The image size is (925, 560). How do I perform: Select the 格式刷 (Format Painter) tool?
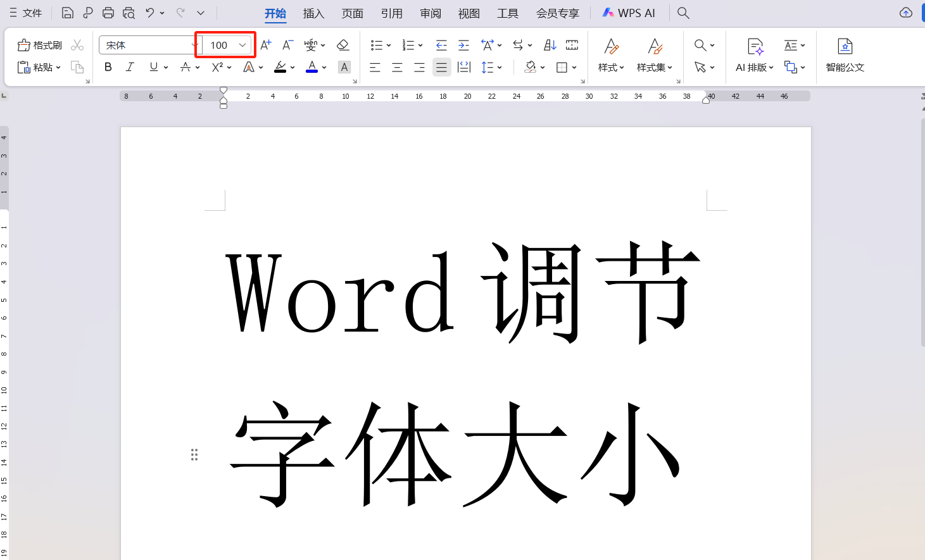39,45
